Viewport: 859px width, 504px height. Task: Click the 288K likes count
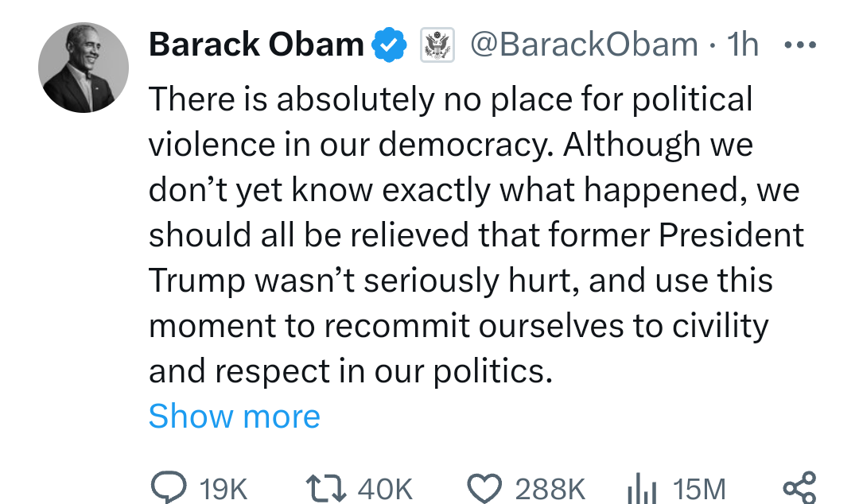550,488
